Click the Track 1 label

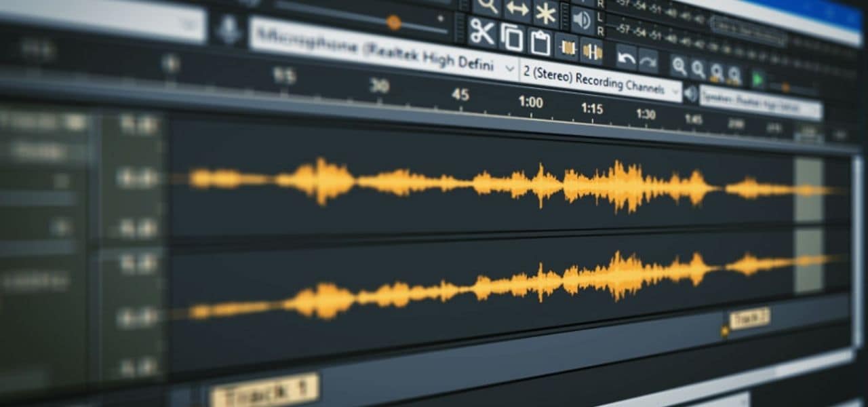(x=264, y=390)
